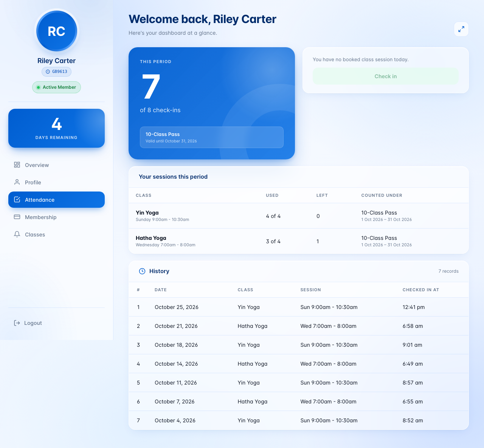This screenshot has width=484, height=448.
Task: Click history date October 21, 2026
Action: pyautogui.click(x=176, y=326)
